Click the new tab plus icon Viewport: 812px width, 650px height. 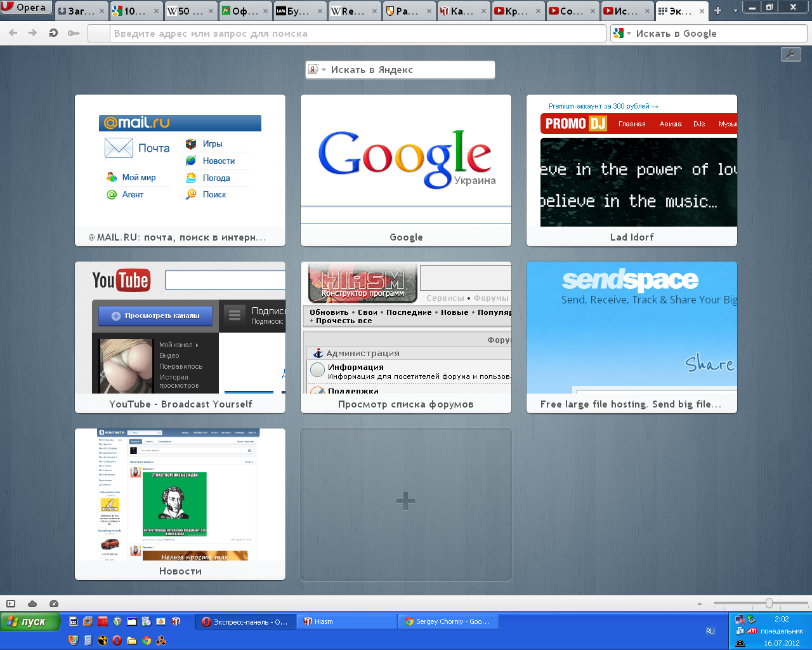click(718, 11)
